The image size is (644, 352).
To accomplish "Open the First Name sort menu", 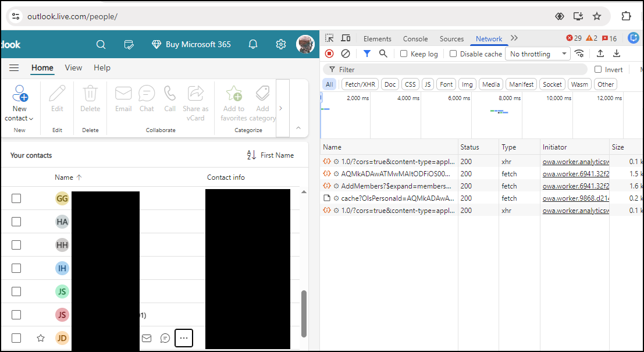I will (271, 155).
